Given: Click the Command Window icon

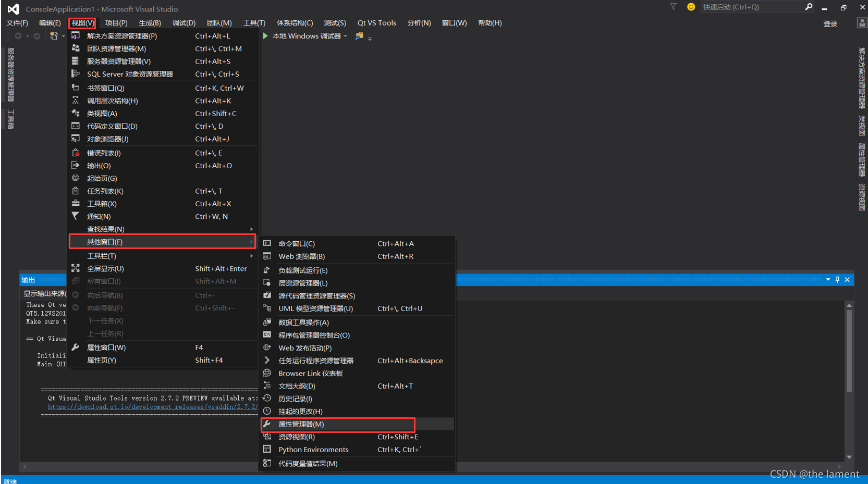Looking at the screenshot, I should (267, 243).
